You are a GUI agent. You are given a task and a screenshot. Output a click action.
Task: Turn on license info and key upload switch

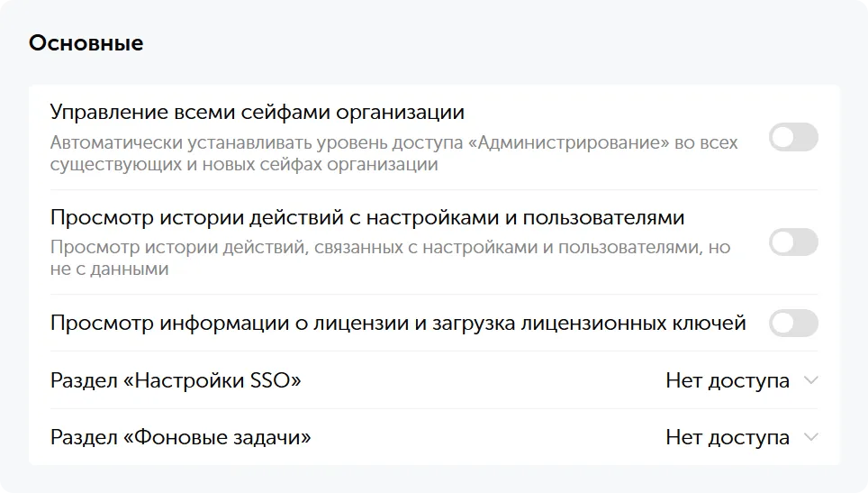(793, 323)
